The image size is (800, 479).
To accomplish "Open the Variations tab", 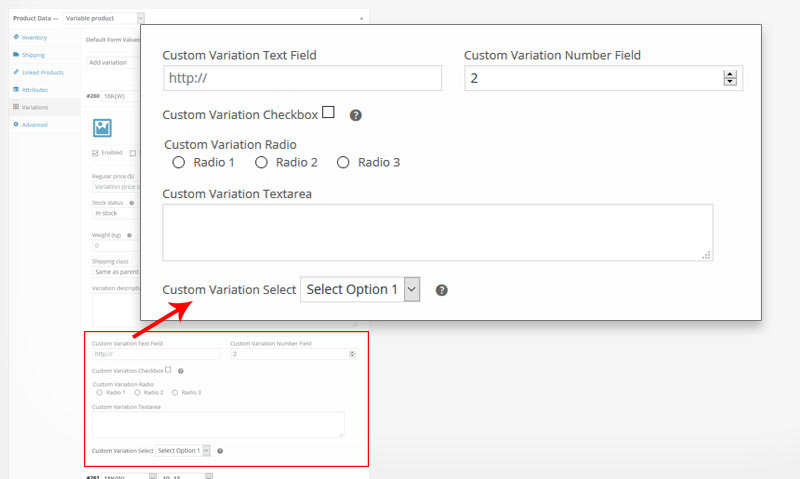I will [44, 107].
